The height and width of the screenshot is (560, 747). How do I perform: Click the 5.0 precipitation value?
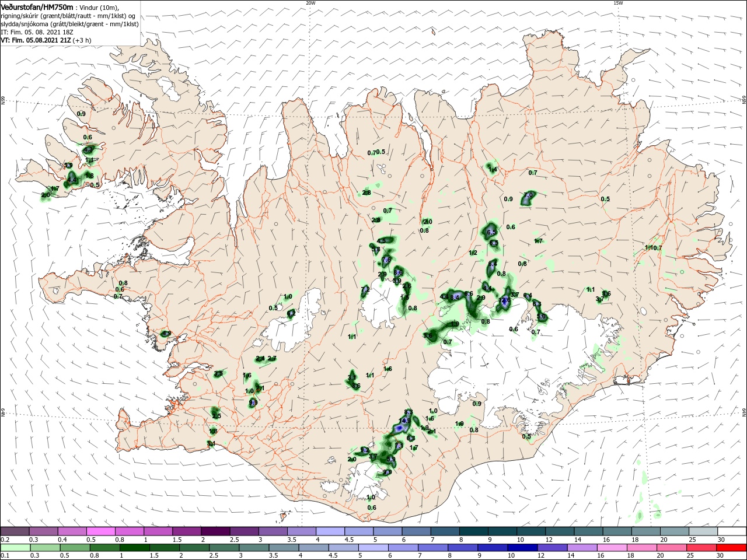[541, 317]
